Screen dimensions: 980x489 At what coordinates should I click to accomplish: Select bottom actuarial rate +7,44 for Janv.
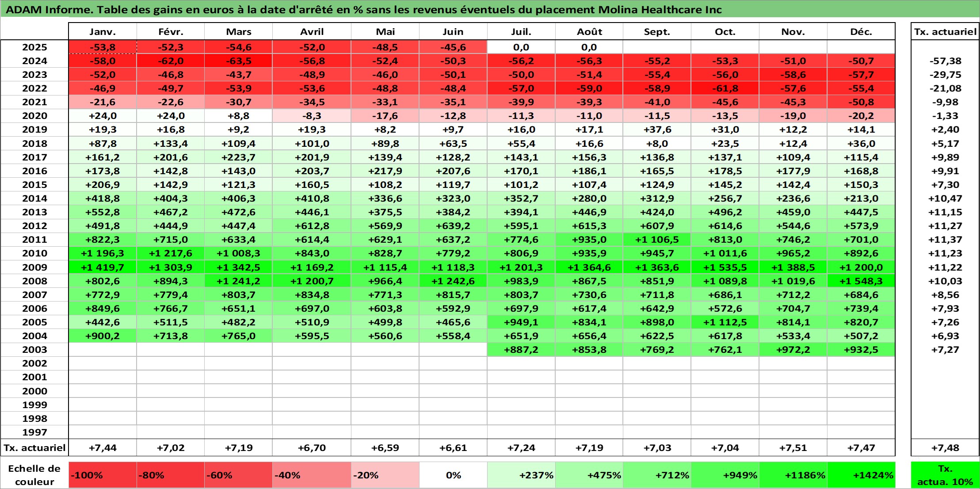pos(103,448)
